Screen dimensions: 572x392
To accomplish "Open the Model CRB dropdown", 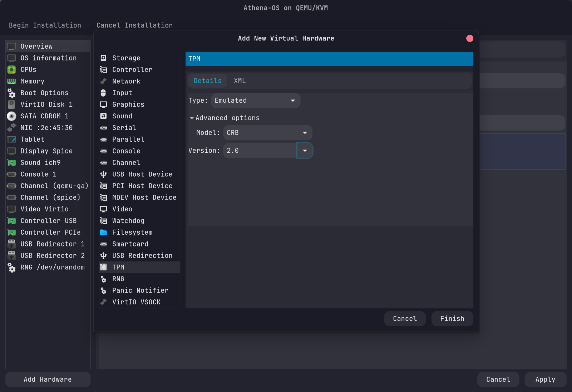I will [267, 133].
